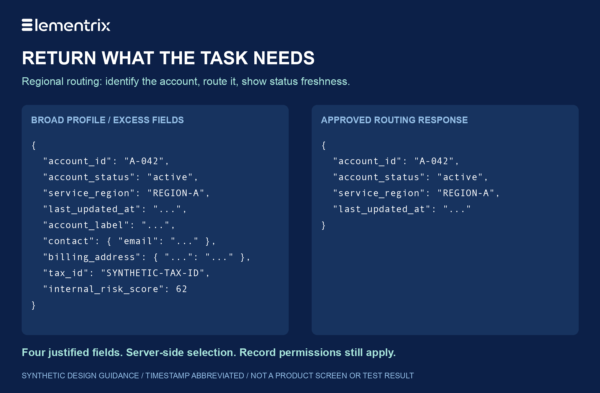Click the "internal_risk_score": 62 line
Image resolution: width=600 pixels, height=393 pixels.
point(115,289)
